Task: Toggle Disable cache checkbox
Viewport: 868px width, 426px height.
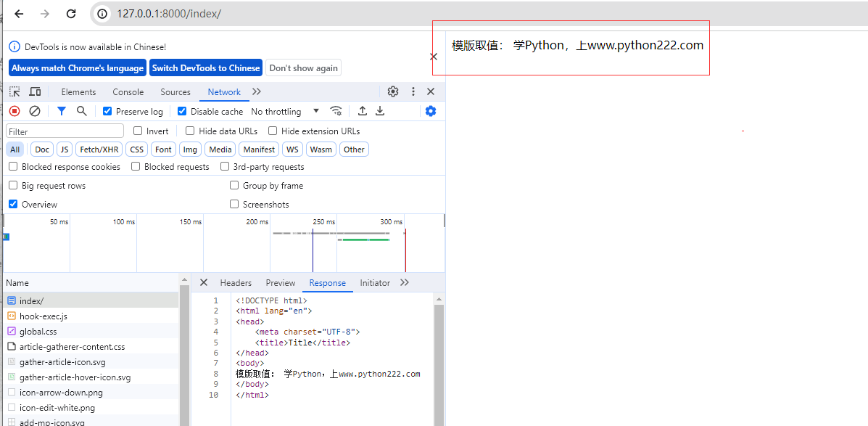Action: tap(182, 111)
